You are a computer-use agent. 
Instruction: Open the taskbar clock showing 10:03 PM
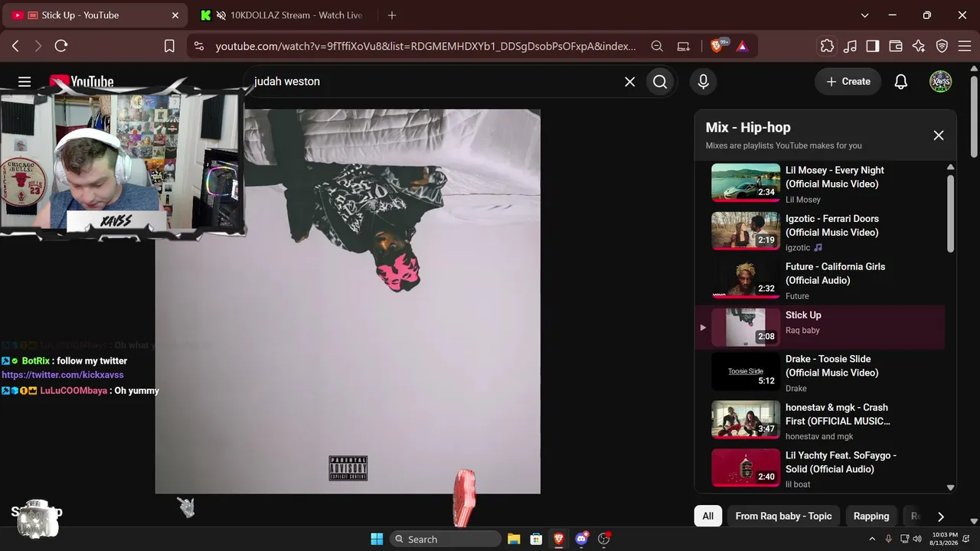point(945,539)
